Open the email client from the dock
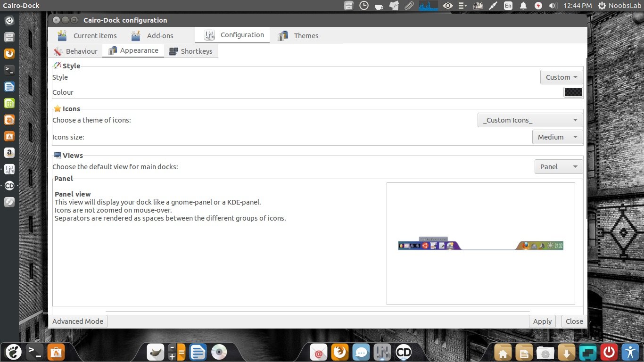This screenshot has width=644, height=362. tap(318, 352)
